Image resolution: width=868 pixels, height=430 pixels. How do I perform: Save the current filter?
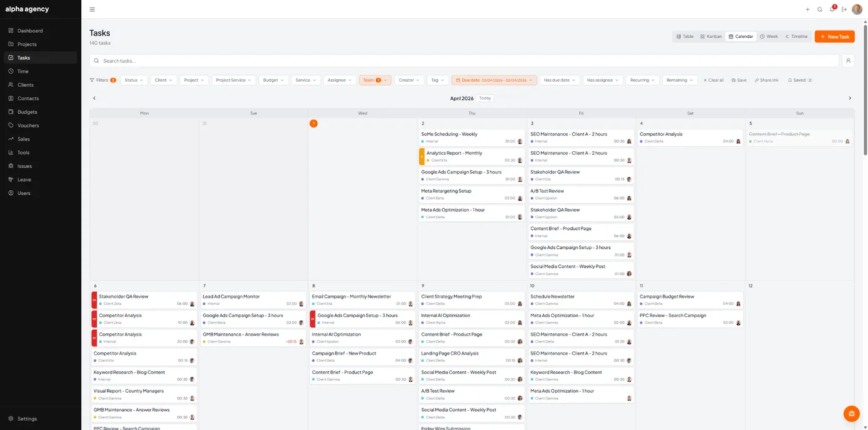coord(739,80)
